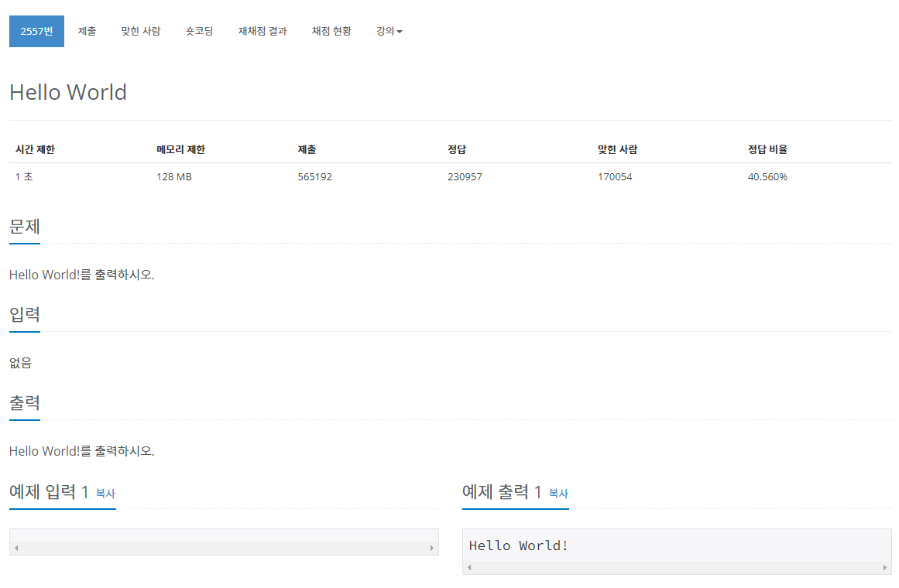The width and height of the screenshot is (899, 588).
Task: Copy 예제 출력 1 using its 복사 link
Action: [x=558, y=494]
